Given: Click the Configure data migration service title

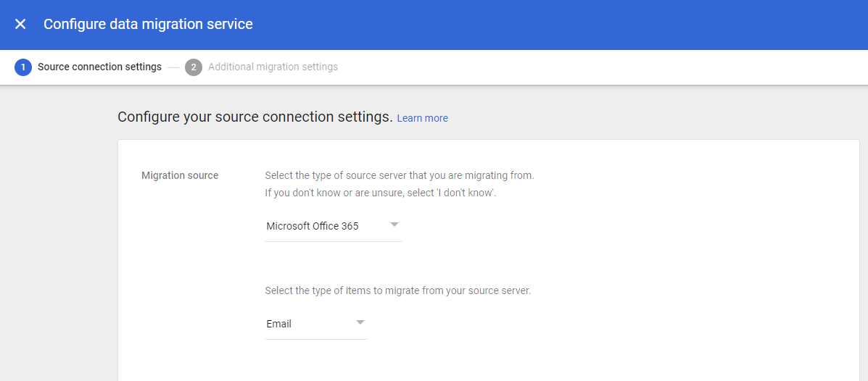Looking at the screenshot, I should [x=149, y=25].
